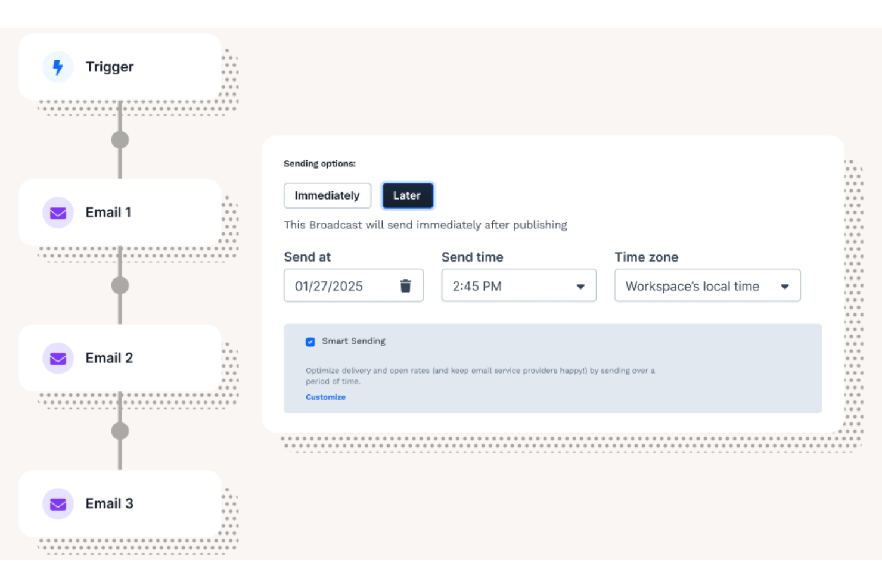Viewport: 882px width, 588px height.
Task: Click the "Send at" field label
Action: 308,257
